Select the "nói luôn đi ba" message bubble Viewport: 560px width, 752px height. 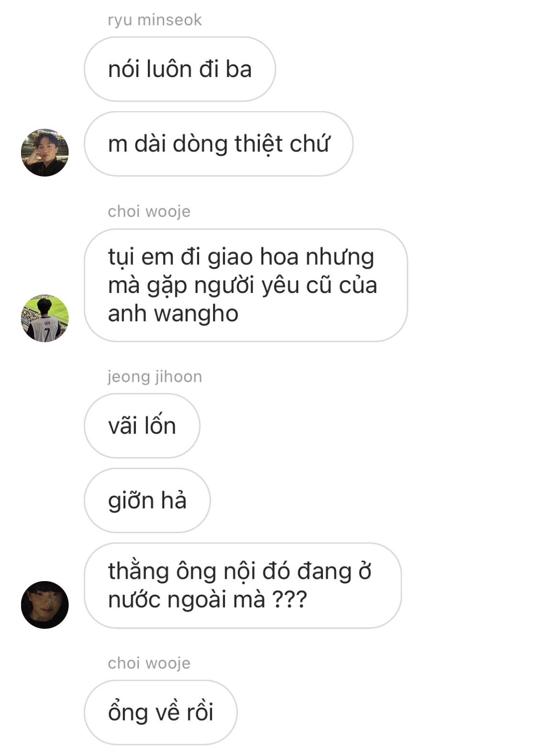click(180, 69)
